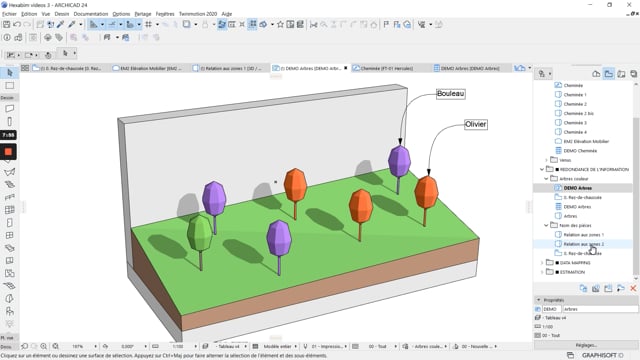Viewport: 640px width, 360px height.
Task: Expand the DATA MAPPING folder
Action: (542, 263)
